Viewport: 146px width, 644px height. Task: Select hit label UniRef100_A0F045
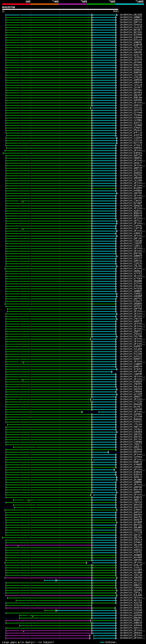click(131, 371)
